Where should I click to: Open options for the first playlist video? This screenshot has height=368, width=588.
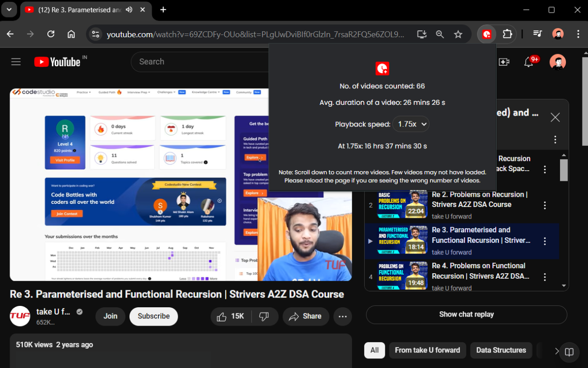point(545,169)
